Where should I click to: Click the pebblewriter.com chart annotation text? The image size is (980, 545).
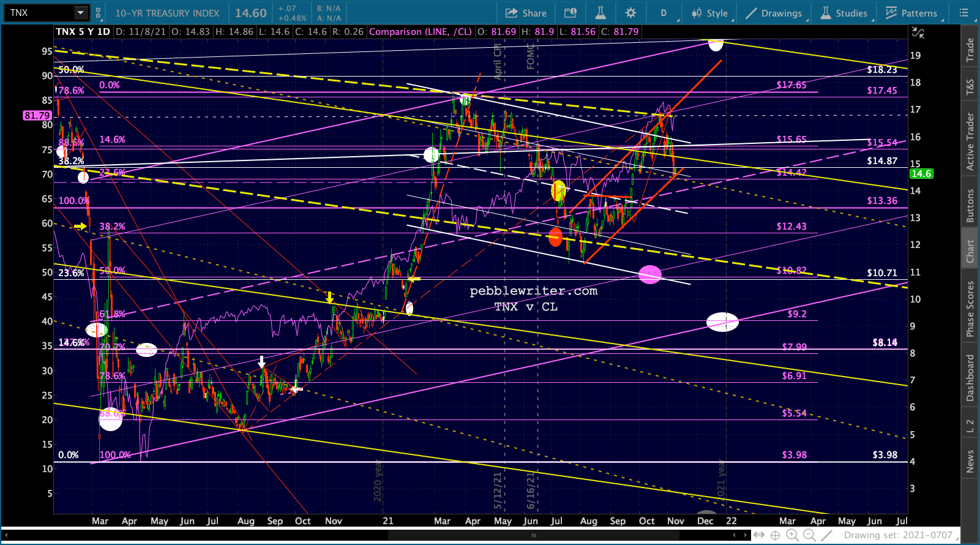point(534,291)
